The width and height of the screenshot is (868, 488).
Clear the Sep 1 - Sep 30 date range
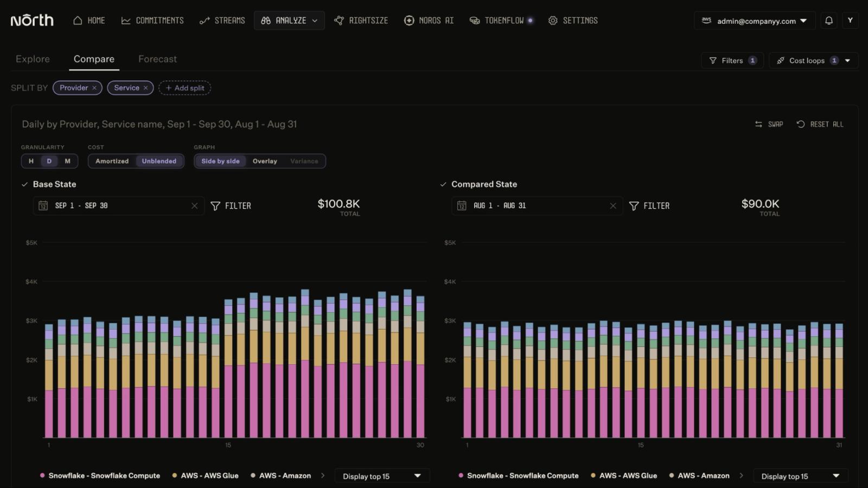click(x=194, y=206)
